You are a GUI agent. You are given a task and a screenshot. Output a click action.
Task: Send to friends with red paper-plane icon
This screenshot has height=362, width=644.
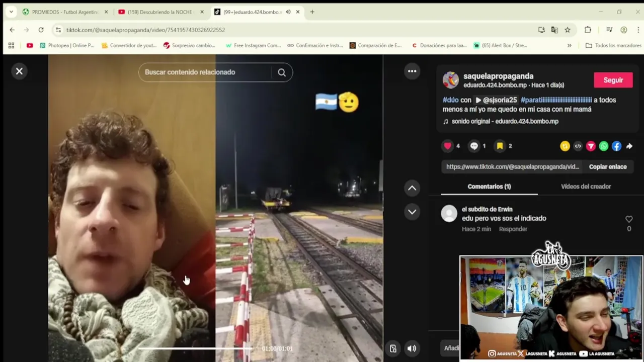(x=591, y=146)
